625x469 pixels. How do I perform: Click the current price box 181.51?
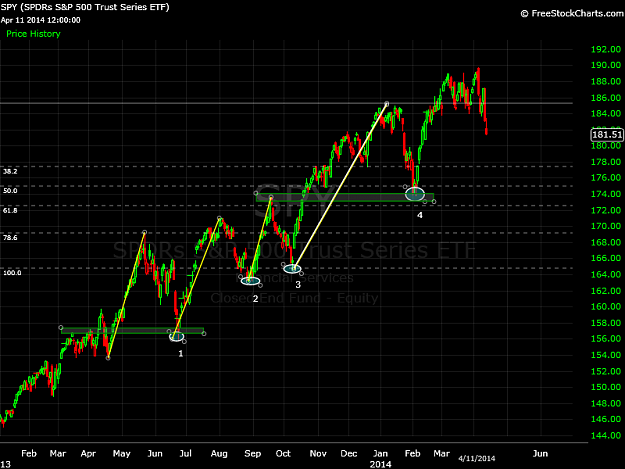(x=607, y=135)
